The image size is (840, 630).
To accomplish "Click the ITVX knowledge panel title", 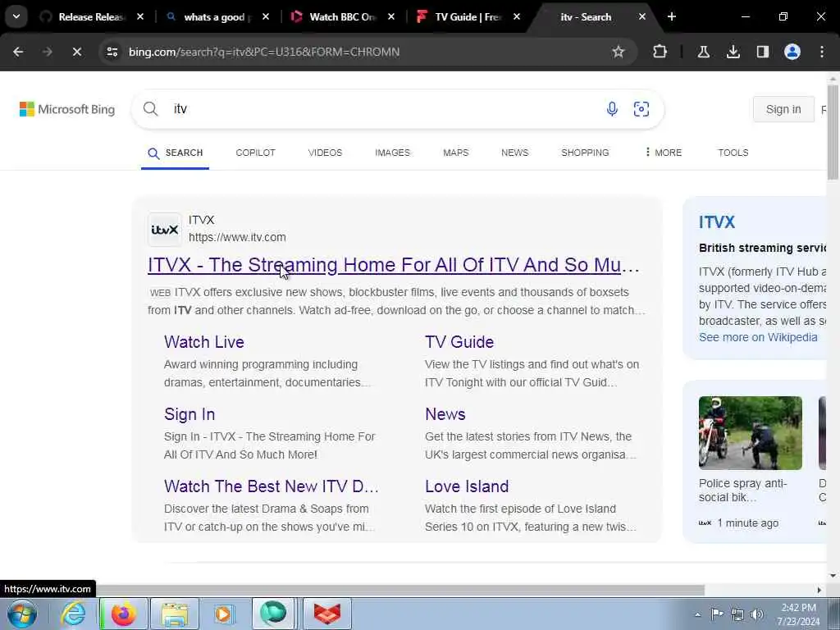I will pyautogui.click(x=717, y=222).
